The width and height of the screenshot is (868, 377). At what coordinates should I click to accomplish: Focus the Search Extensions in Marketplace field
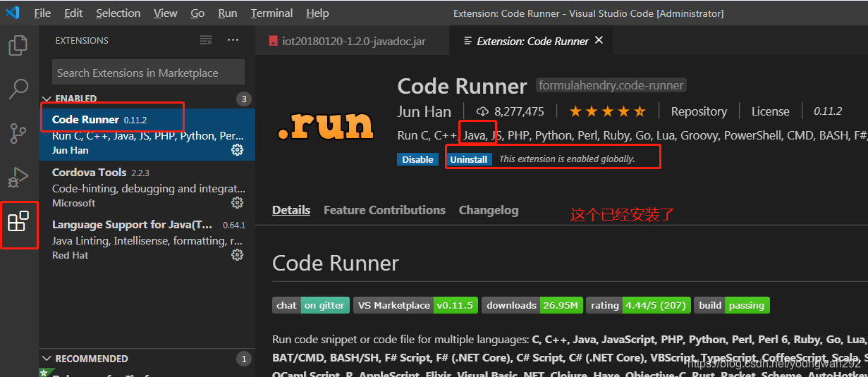(148, 73)
